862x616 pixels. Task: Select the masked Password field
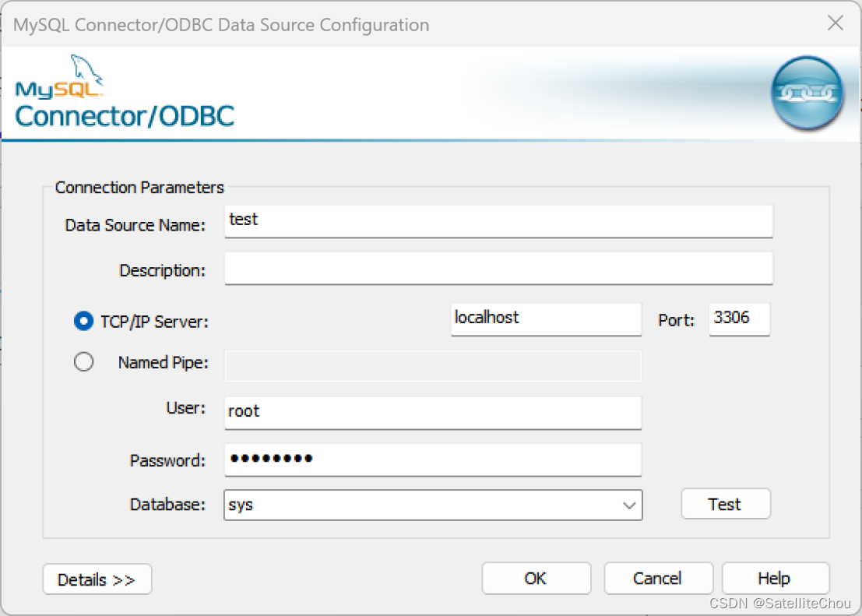tap(432, 460)
